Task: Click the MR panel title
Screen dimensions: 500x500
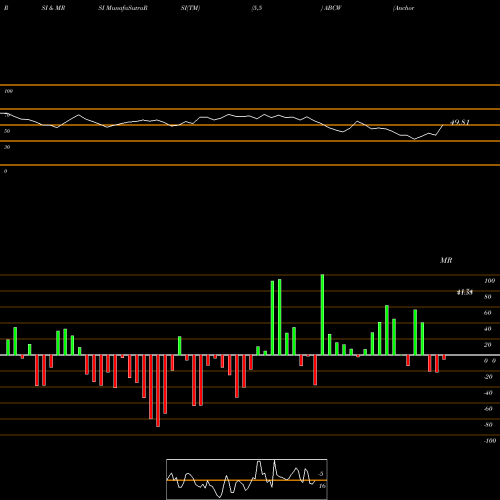Action: pos(446,260)
